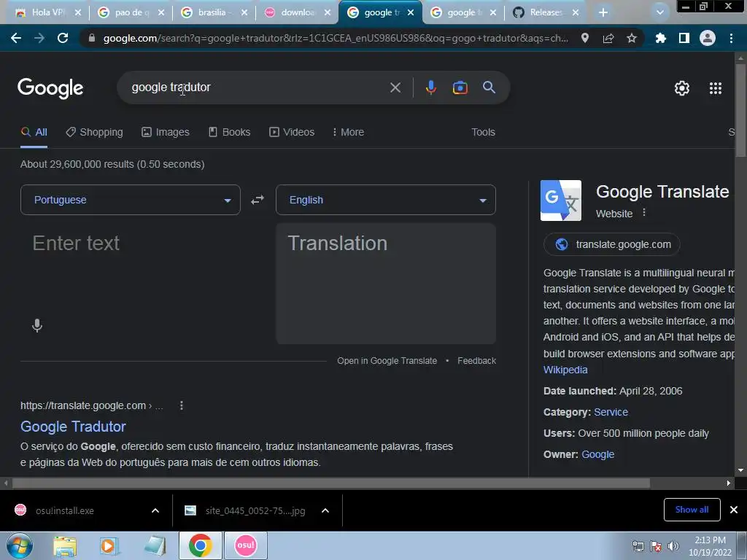Open Google Translate panel more options dots
747x560 pixels.
tap(644, 212)
